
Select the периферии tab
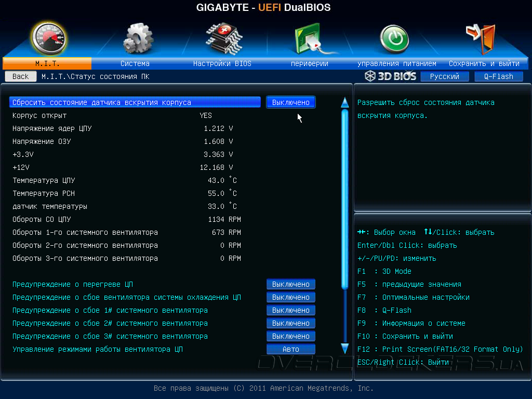click(310, 63)
